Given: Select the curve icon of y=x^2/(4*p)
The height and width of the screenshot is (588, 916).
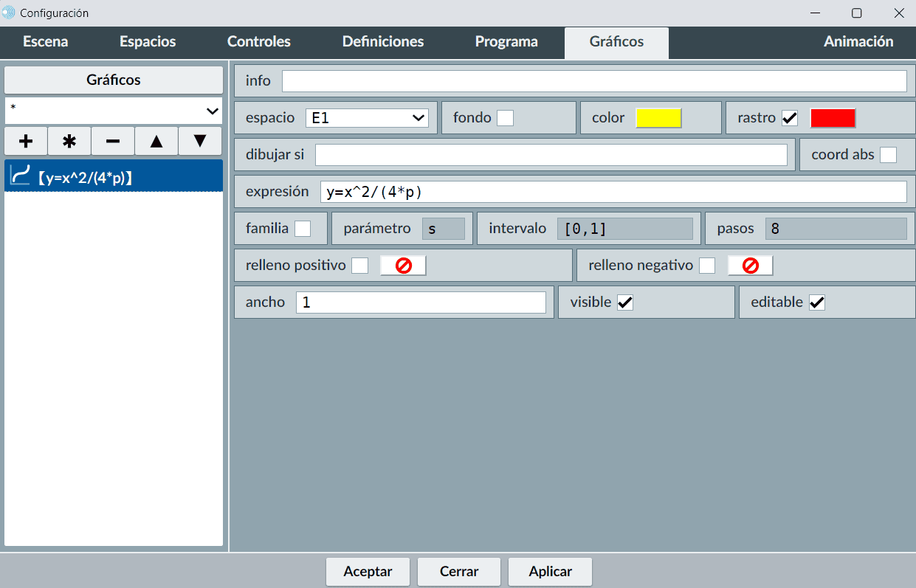Looking at the screenshot, I should pyautogui.click(x=20, y=176).
